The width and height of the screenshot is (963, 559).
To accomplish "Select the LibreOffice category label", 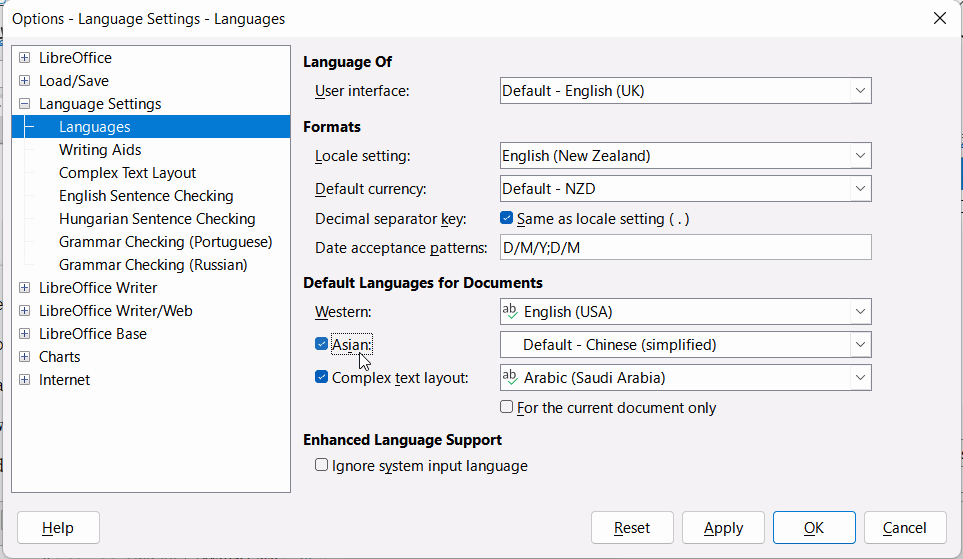I will 76,58.
